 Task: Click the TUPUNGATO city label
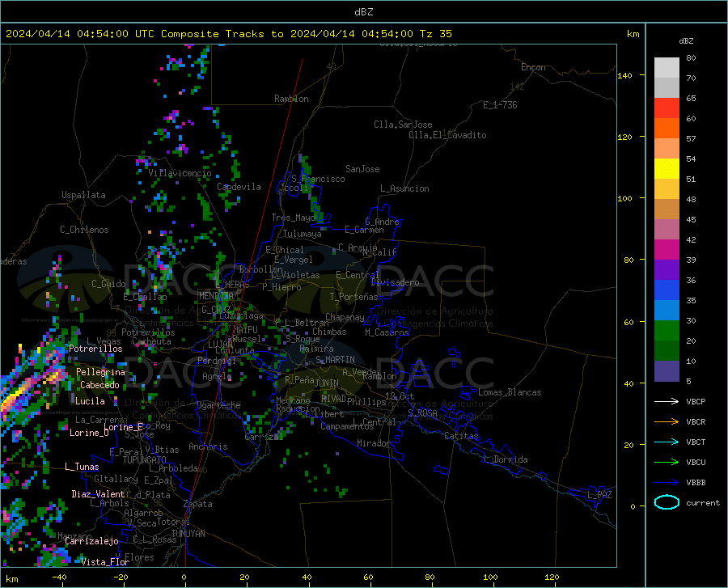(145, 460)
